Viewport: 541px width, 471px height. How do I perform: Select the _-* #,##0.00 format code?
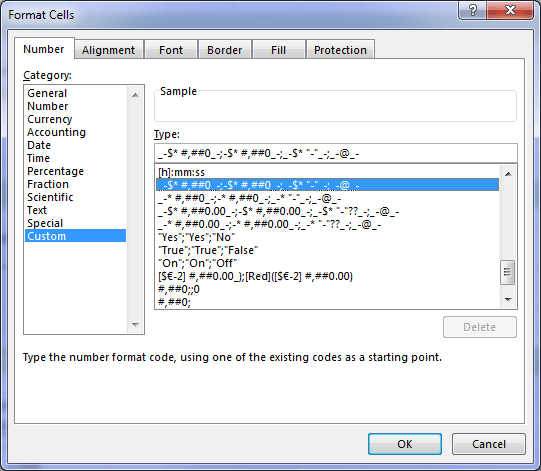coord(327,224)
